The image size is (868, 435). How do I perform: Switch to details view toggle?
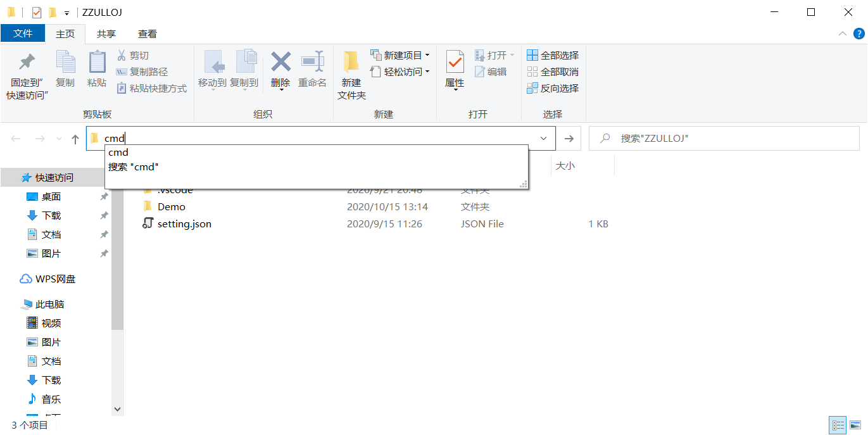[x=838, y=425]
